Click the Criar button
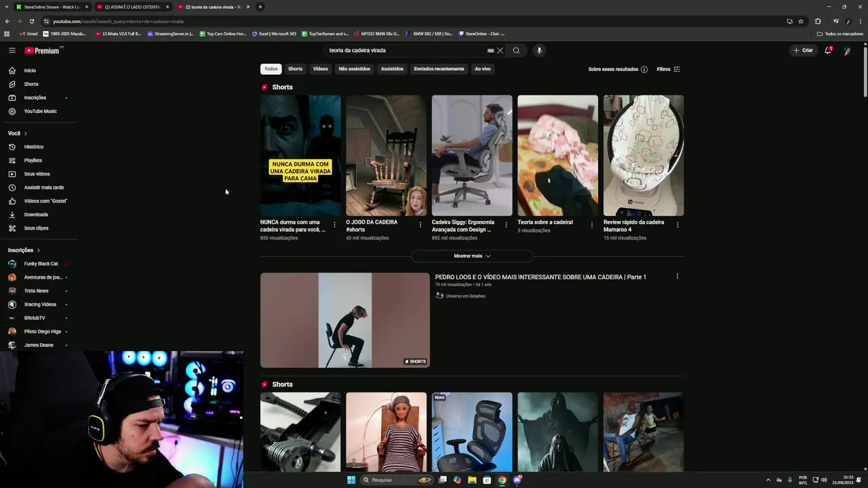 coord(803,50)
